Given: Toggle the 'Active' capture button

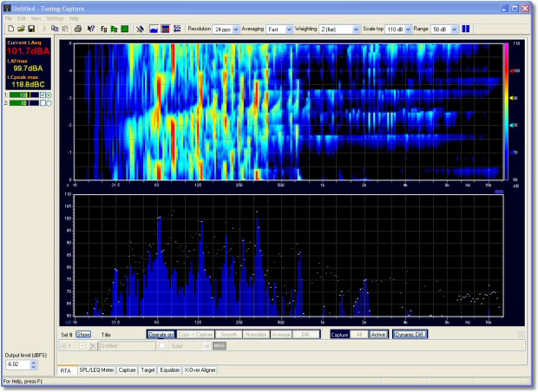Looking at the screenshot, I should pyautogui.click(x=378, y=335).
